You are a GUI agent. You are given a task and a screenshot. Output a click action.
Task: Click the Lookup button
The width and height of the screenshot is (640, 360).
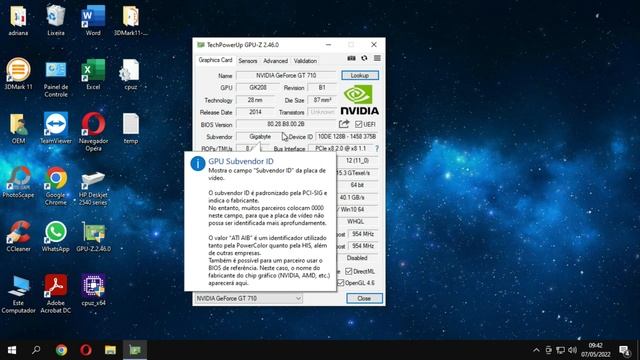(360, 75)
